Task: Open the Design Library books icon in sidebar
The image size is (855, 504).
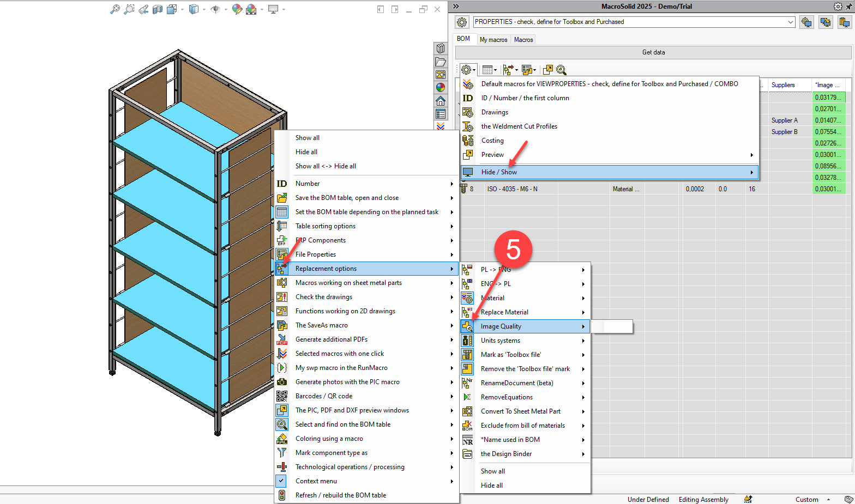Action: (x=441, y=48)
